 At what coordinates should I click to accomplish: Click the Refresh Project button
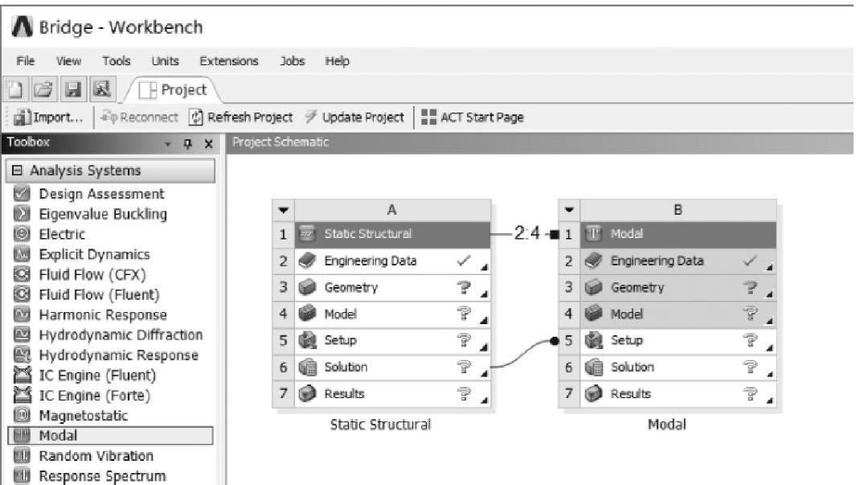[240, 117]
